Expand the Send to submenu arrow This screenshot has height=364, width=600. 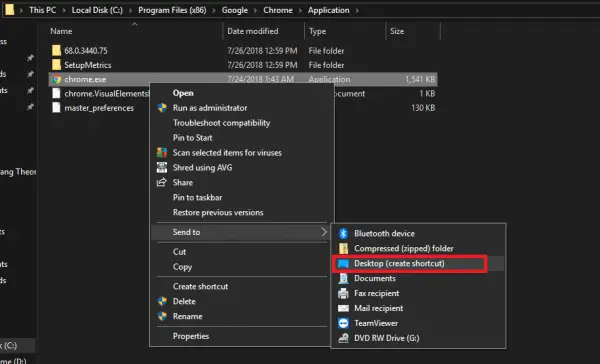[324, 232]
